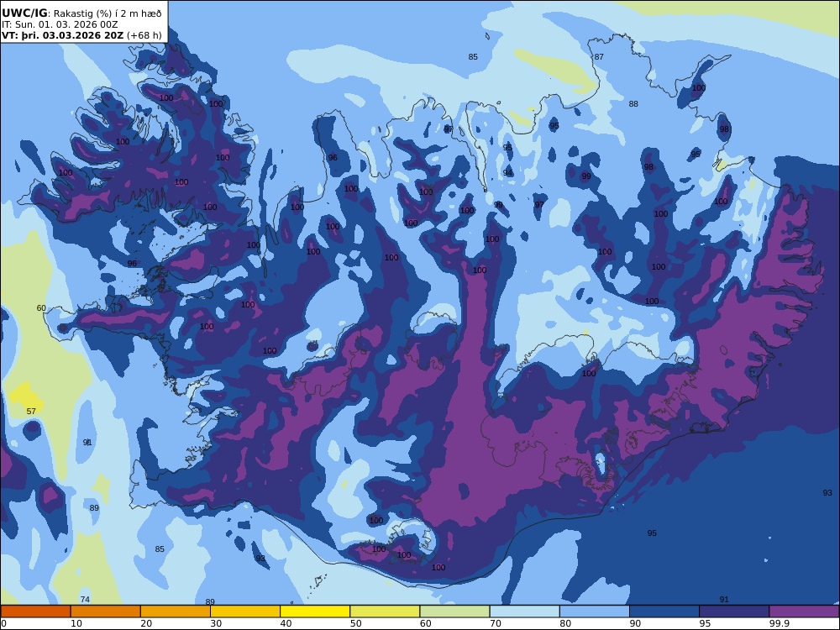Select the 80–90 medium blue legend swatch
The width and height of the screenshot is (840, 630).
click(595, 612)
